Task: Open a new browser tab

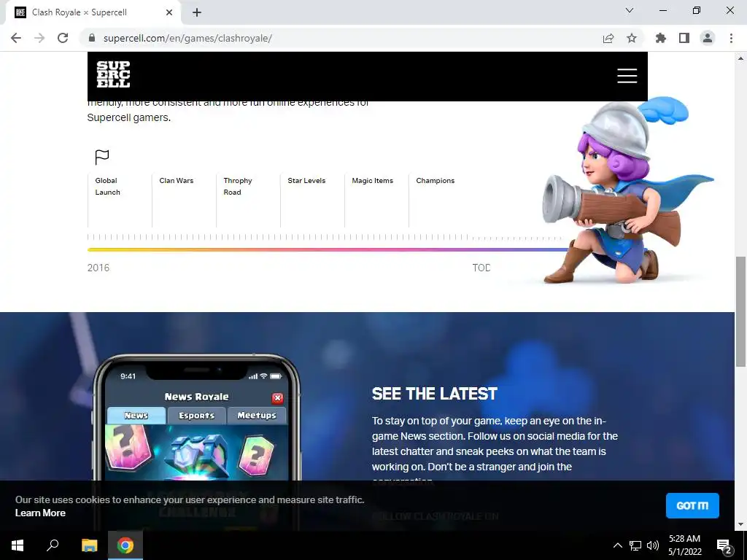Action: click(197, 12)
